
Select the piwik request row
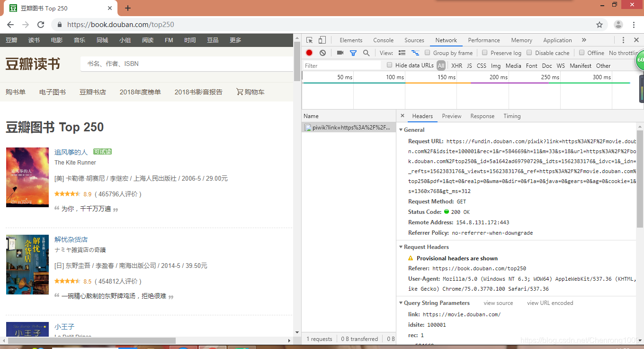349,127
